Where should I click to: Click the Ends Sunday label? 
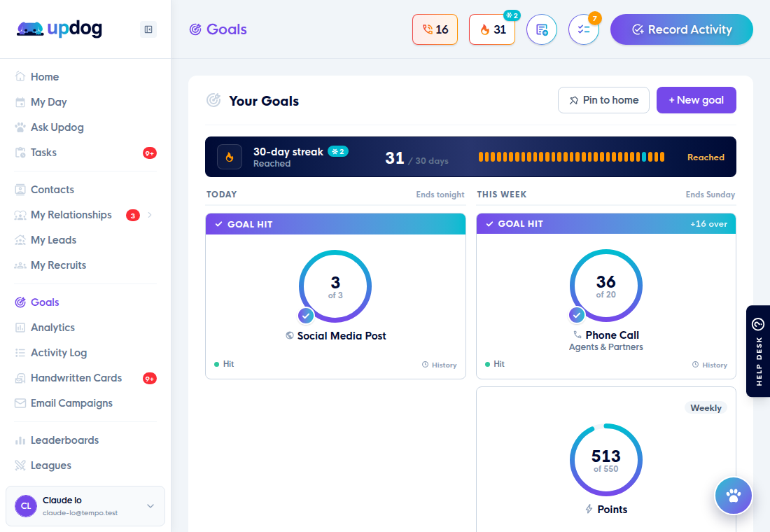tap(710, 195)
